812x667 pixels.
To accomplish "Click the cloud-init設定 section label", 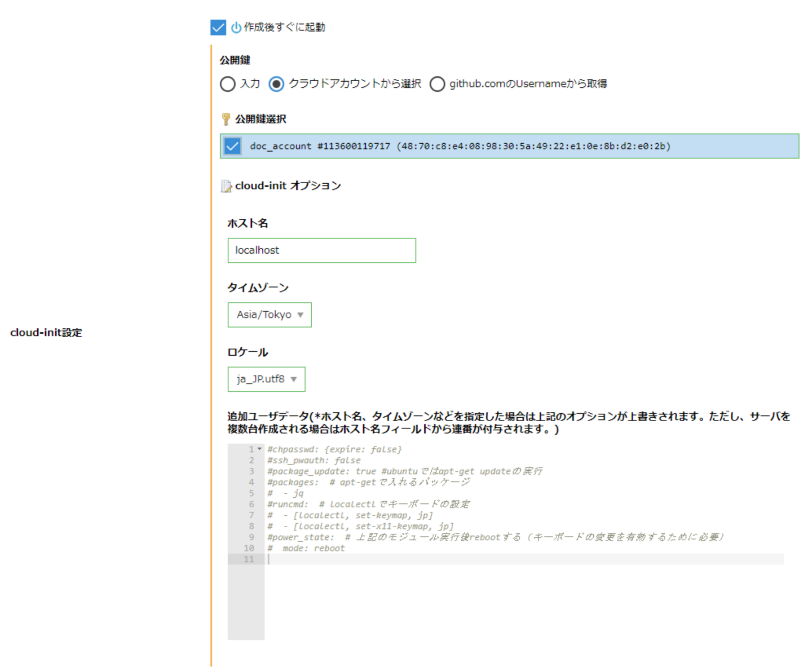I will click(46, 333).
